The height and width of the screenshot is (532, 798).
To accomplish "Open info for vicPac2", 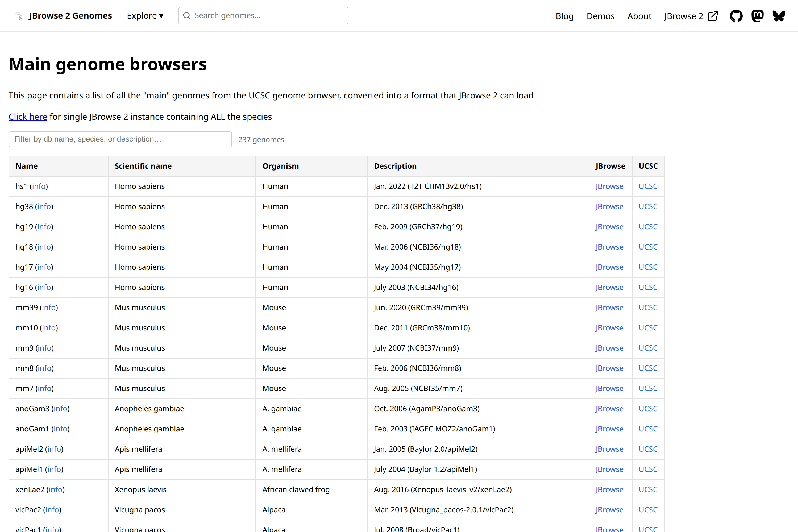I will (52, 510).
